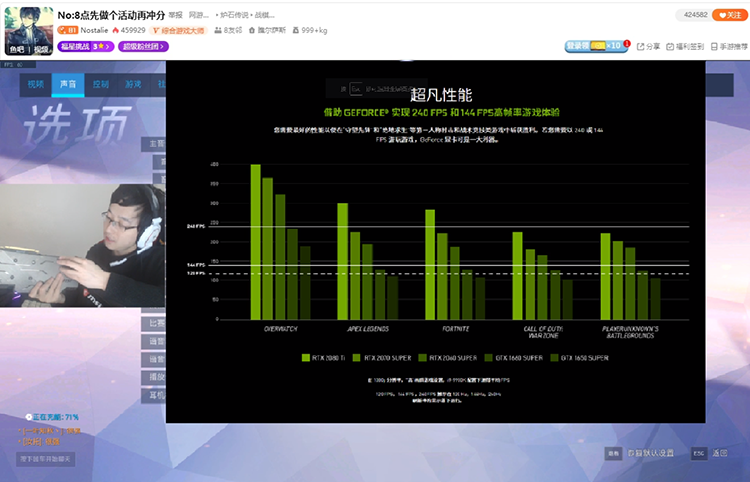Switch to the 视频 options tab
The image size is (750, 482).
[36, 85]
